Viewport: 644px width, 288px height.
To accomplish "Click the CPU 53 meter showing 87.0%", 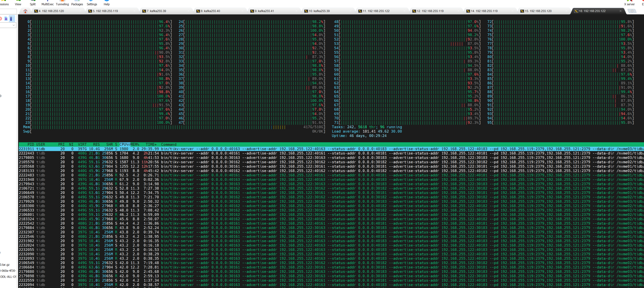I will point(407,44).
